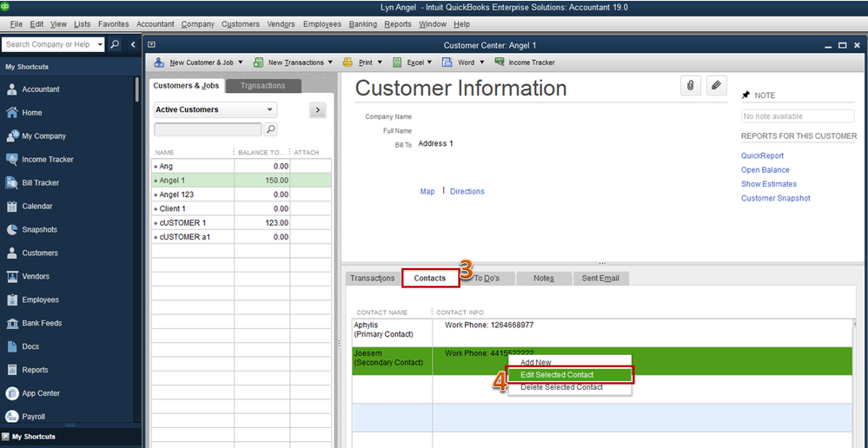
Task: Select the Aphylis primary contact row
Action: point(602,333)
